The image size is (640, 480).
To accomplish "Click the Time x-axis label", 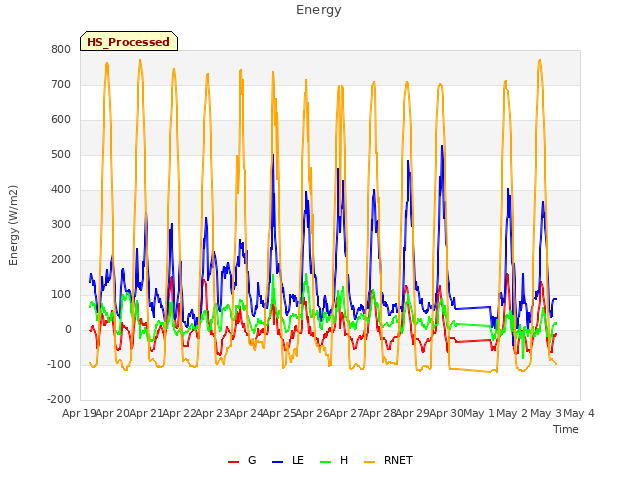I will point(566,429).
